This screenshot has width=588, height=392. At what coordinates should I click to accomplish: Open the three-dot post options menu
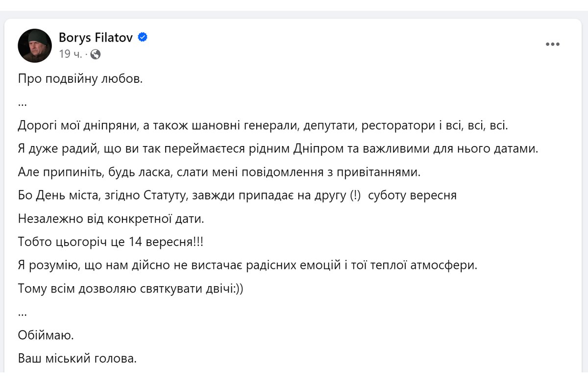(x=553, y=45)
